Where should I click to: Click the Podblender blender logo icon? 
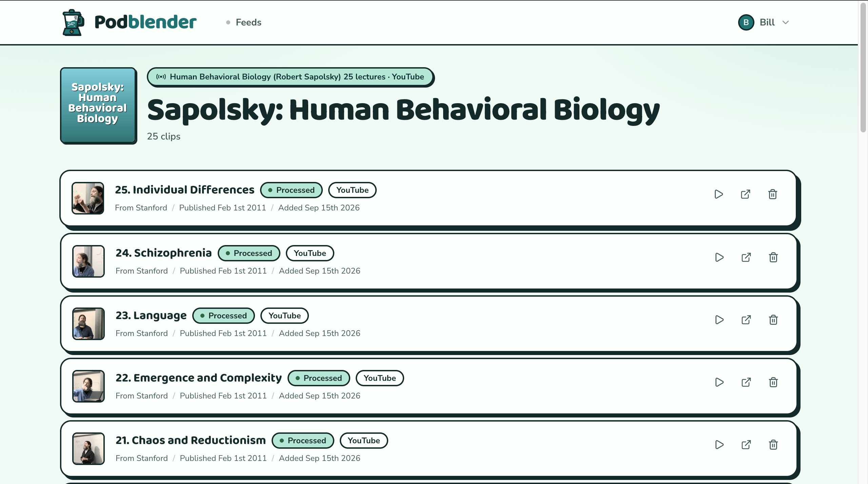(x=73, y=22)
